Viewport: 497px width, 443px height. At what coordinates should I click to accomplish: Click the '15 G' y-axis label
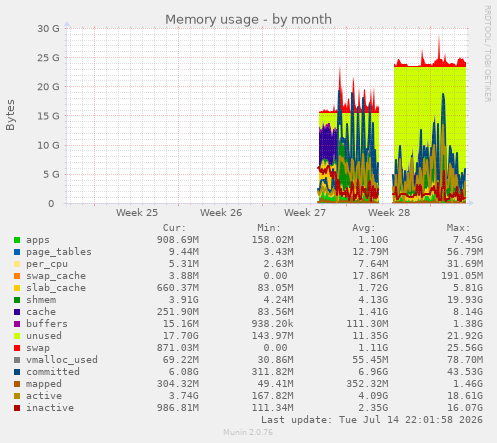(48, 116)
